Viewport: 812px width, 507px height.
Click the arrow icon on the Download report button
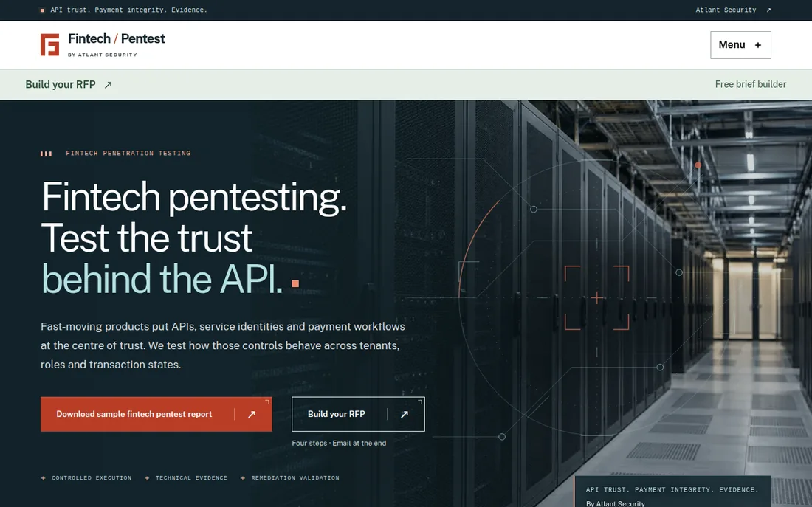pyautogui.click(x=252, y=414)
